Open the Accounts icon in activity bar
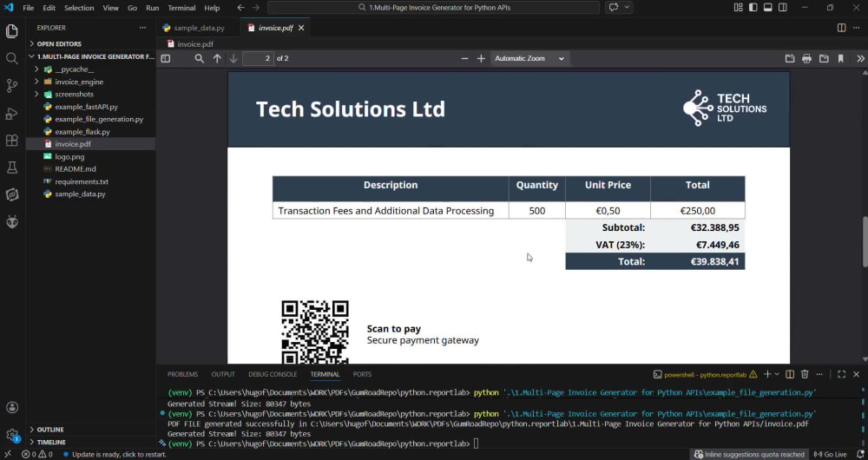 tap(11, 407)
